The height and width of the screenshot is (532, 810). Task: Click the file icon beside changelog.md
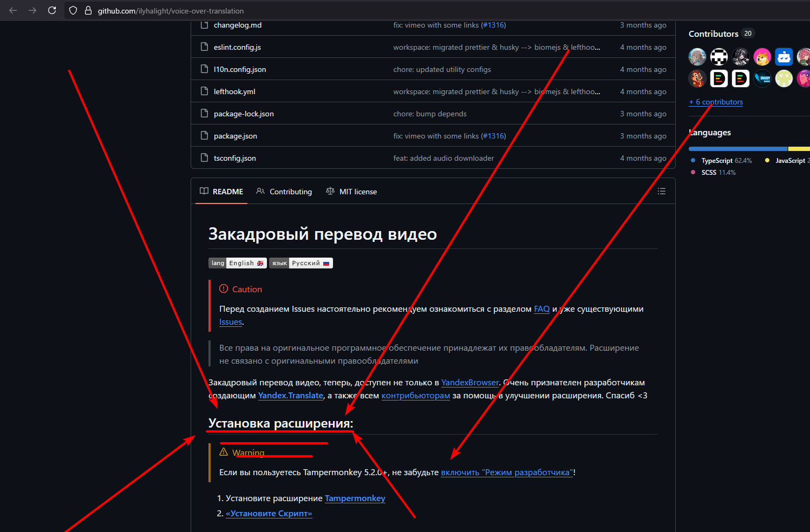pos(204,25)
